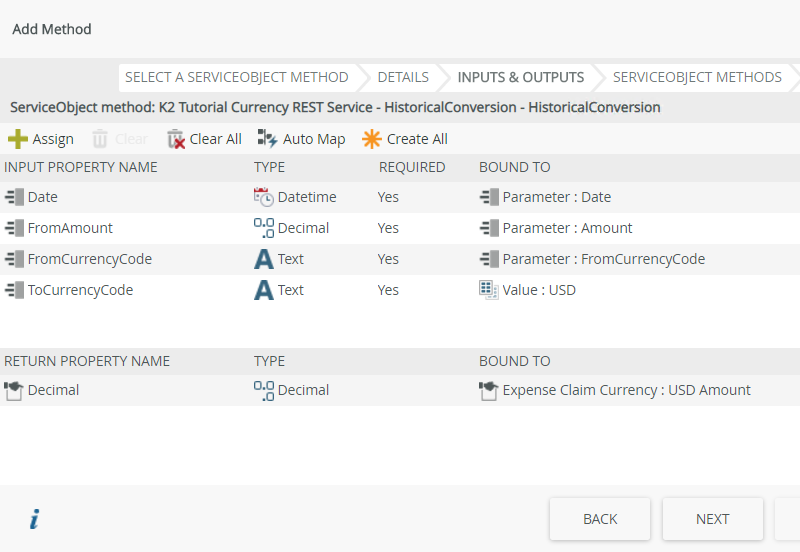Screen dimensions: 800x552
Task: Click the orange Create All asterisk icon
Action: pyautogui.click(x=372, y=139)
